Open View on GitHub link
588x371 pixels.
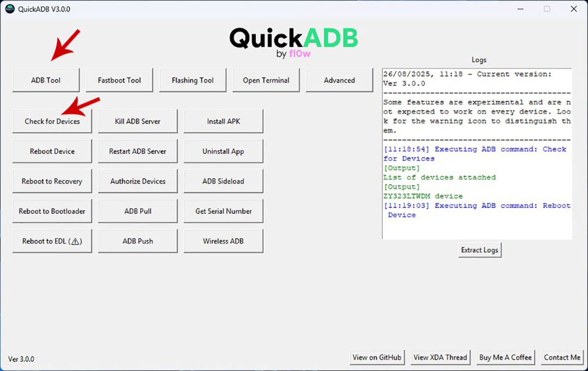(377, 358)
